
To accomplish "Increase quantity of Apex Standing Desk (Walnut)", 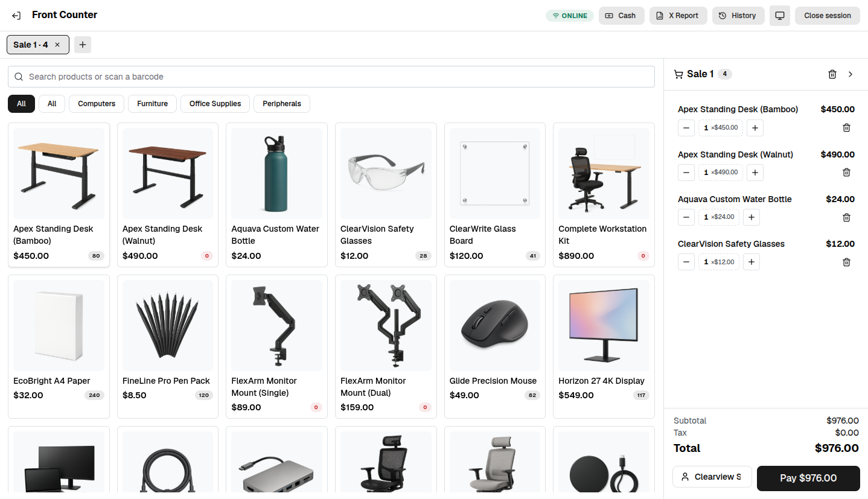I will 755,173.
